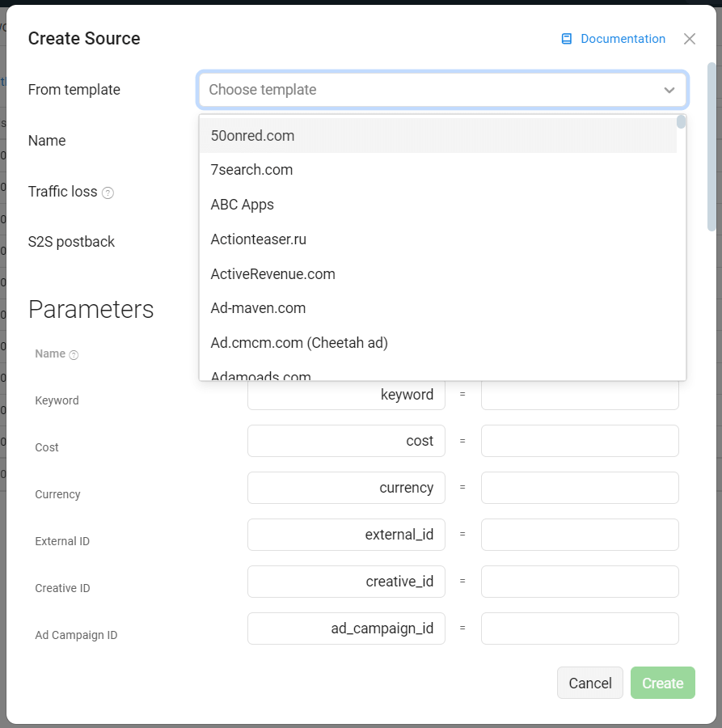The image size is (722, 728).
Task: Click the Traffic loss help icon
Action: click(108, 193)
